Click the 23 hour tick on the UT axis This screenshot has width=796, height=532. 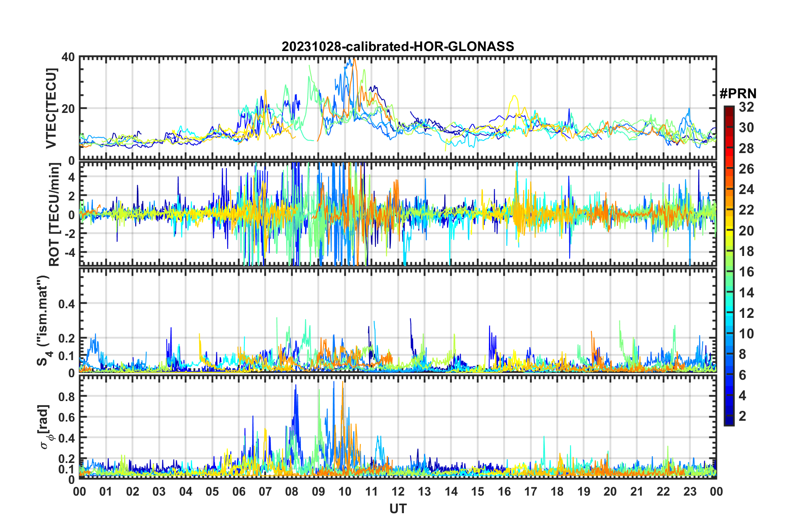click(x=690, y=491)
